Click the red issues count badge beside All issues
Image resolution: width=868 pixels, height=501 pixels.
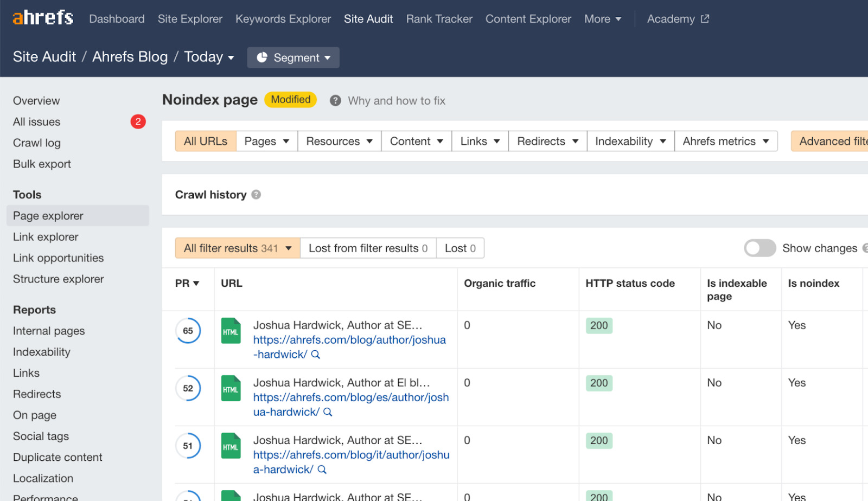(138, 121)
